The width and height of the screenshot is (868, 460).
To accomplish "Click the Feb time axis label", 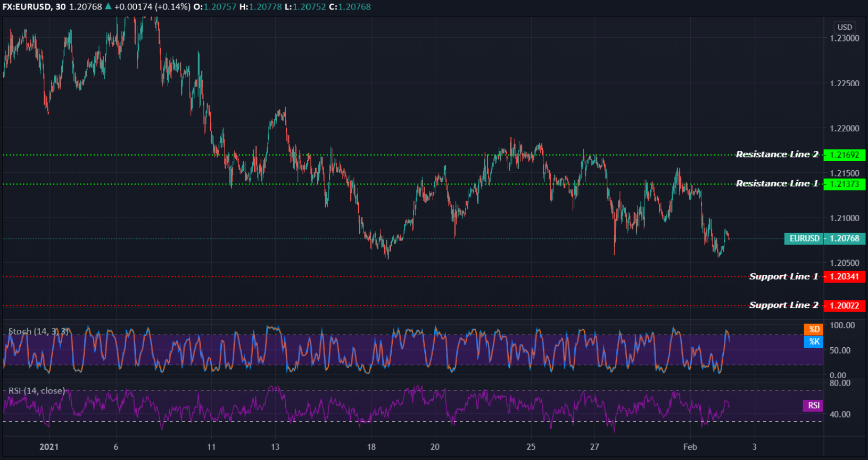I will 690,447.
